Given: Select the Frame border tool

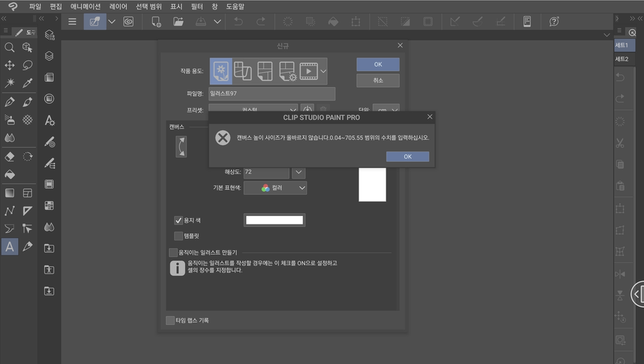Looking at the screenshot, I should (28, 193).
